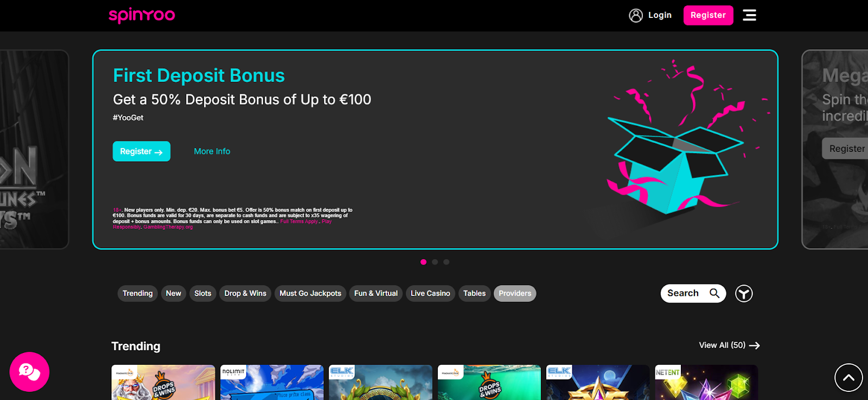Open the NetEnt Starburst game thumbnail
Screen dimensions: 868x400
pos(706,383)
